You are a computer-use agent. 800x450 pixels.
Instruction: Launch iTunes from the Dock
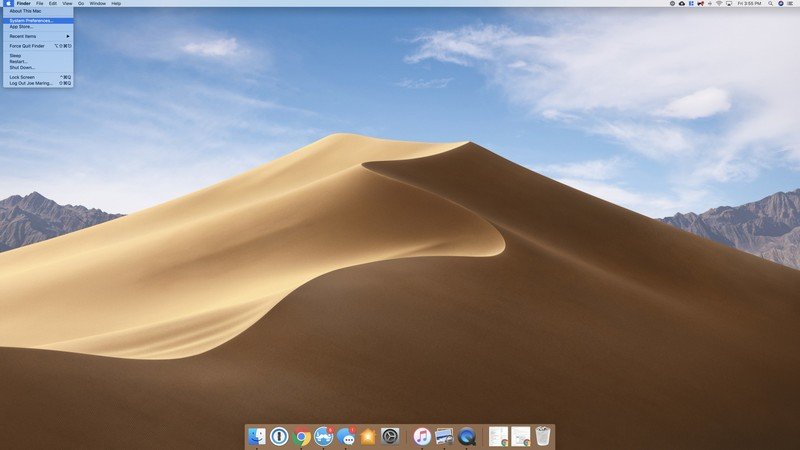(422, 437)
